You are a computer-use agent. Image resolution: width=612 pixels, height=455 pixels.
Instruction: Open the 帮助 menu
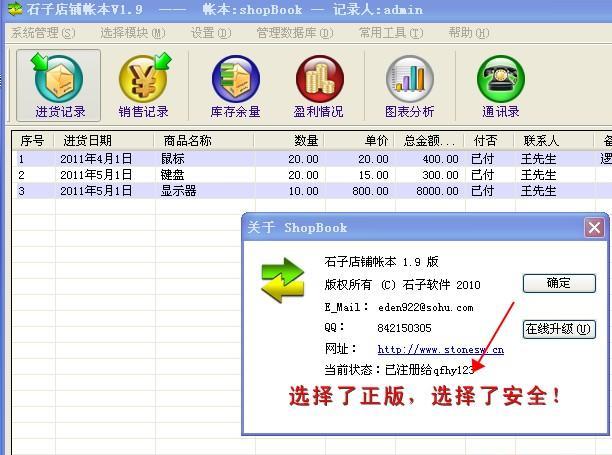click(x=468, y=33)
